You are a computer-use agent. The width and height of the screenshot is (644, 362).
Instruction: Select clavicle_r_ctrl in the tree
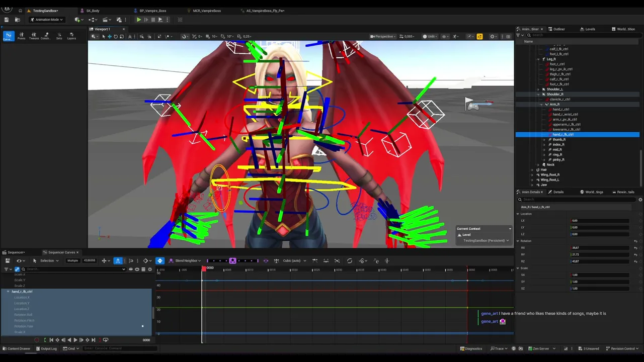tap(561, 99)
